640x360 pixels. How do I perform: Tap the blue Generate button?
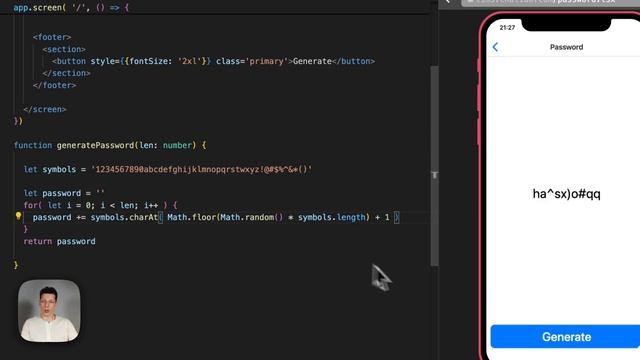[565, 337]
